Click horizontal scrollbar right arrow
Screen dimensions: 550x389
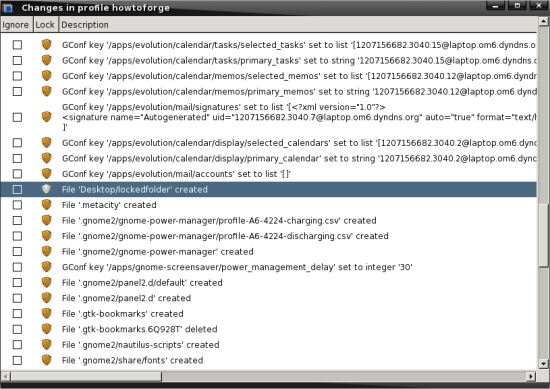pos(531,376)
